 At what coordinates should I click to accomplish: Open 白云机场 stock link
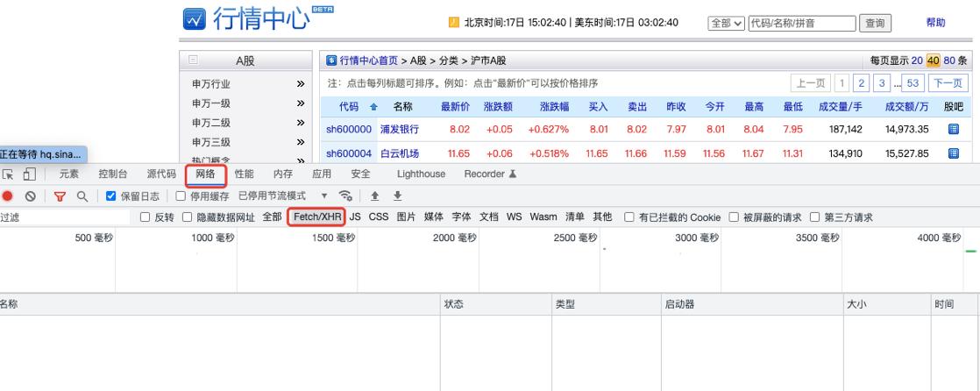(400, 153)
